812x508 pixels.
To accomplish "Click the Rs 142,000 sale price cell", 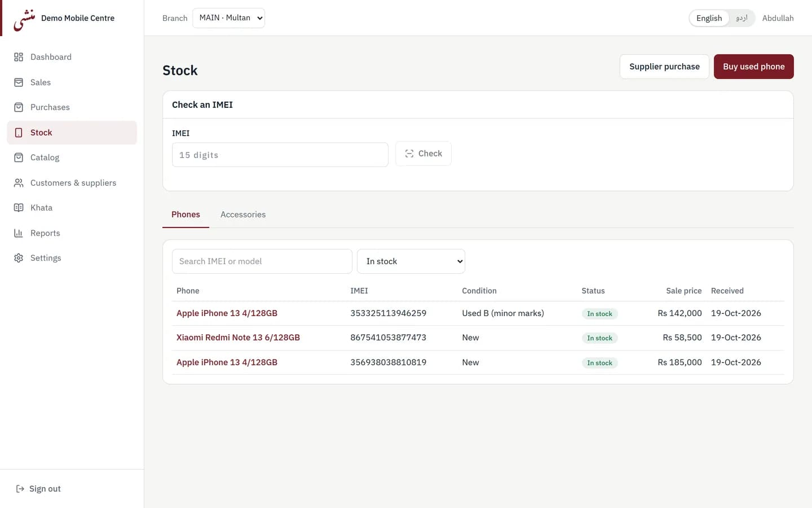I will (x=679, y=313).
